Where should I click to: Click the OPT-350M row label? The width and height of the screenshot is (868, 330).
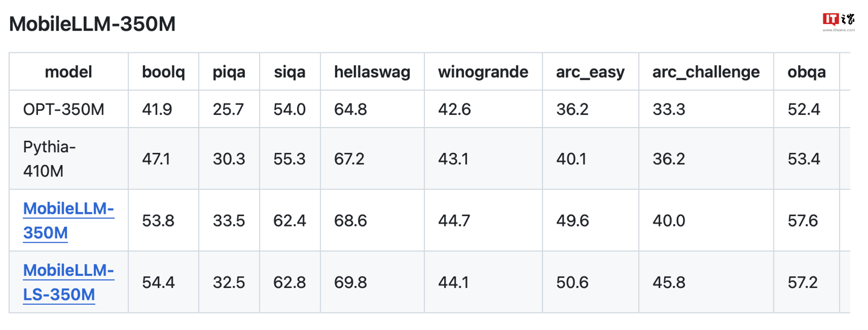pos(63,110)
